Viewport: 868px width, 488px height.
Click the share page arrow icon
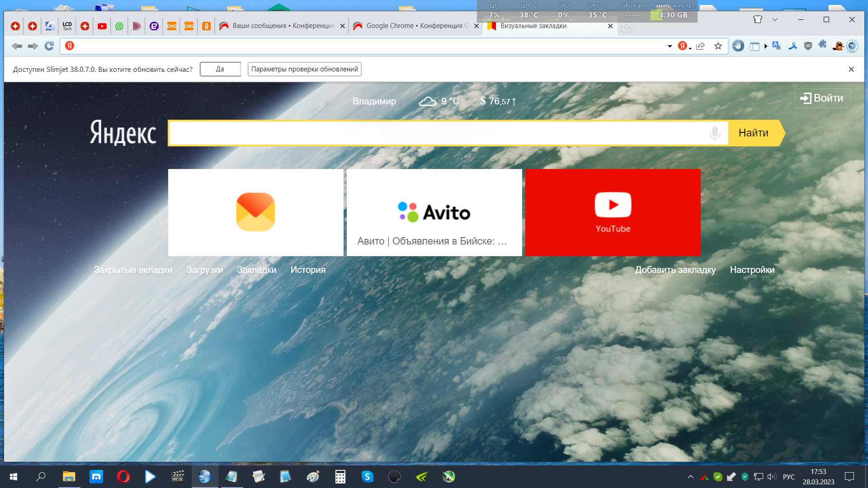pos(701,46)
